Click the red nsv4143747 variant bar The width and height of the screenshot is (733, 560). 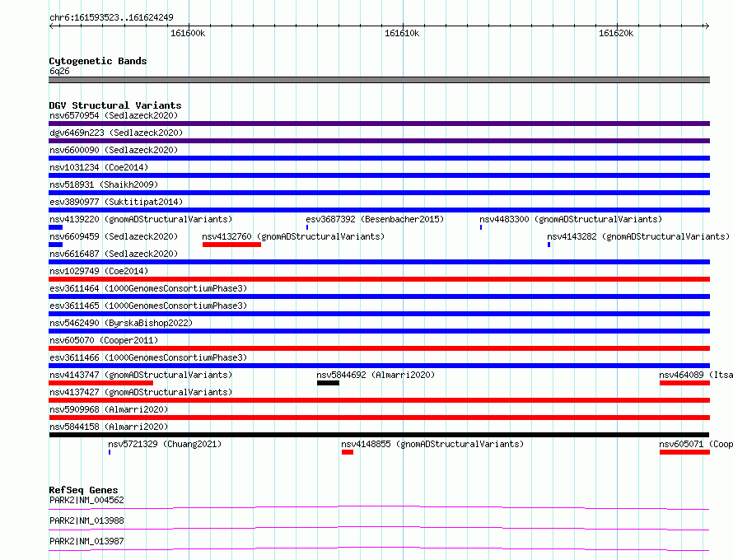[101, 383]
